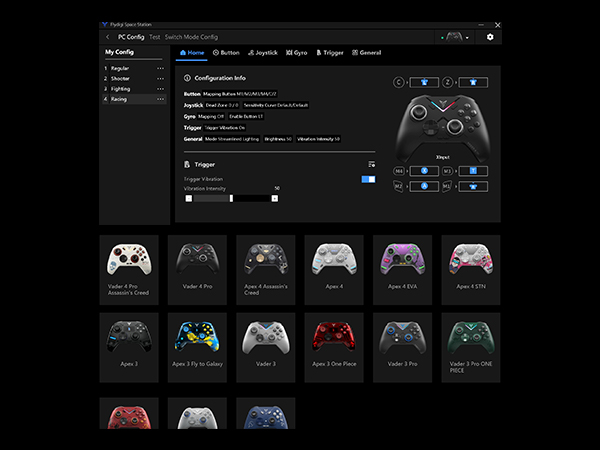The image size is (600, 450).
Task: Open more options for Fighting config
Action: click(160, 89)
